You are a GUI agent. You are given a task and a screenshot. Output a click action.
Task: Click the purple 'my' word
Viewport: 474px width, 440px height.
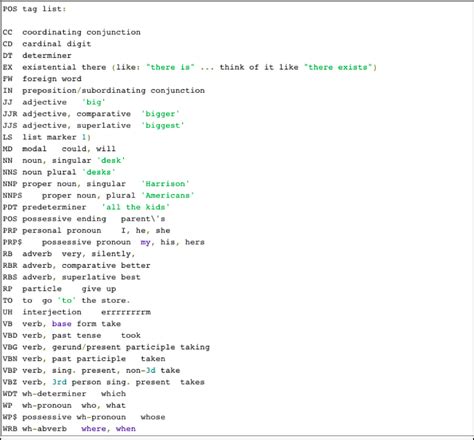click(x=146, y=242)
